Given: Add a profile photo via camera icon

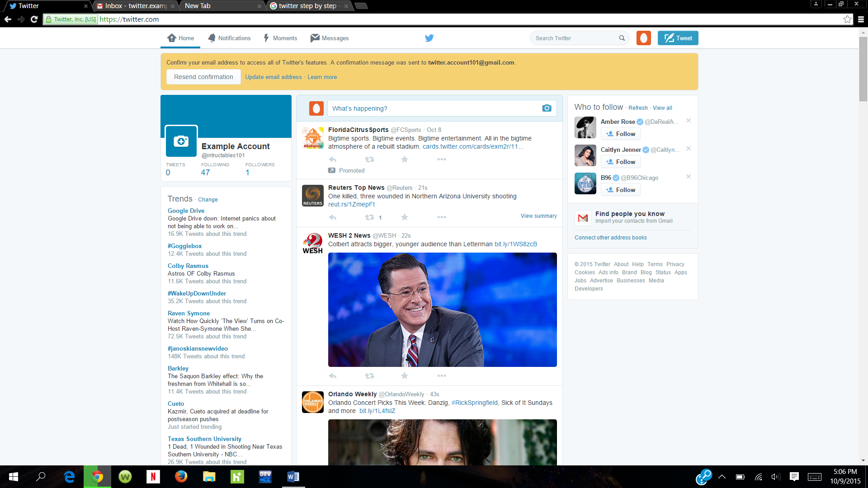Looking at the screenshot, I should (x=181, y=141).
